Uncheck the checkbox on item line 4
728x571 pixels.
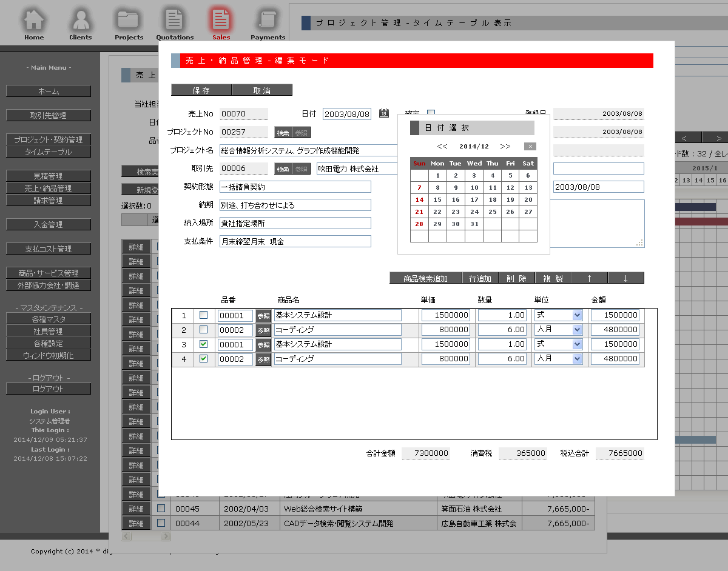click(x=204, y=358)
